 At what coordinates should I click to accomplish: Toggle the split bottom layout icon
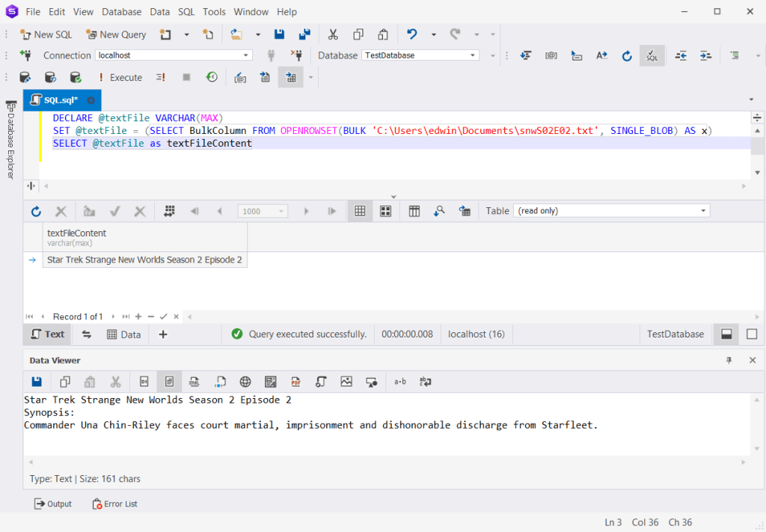pyautogui.click(x=726, y=334)
